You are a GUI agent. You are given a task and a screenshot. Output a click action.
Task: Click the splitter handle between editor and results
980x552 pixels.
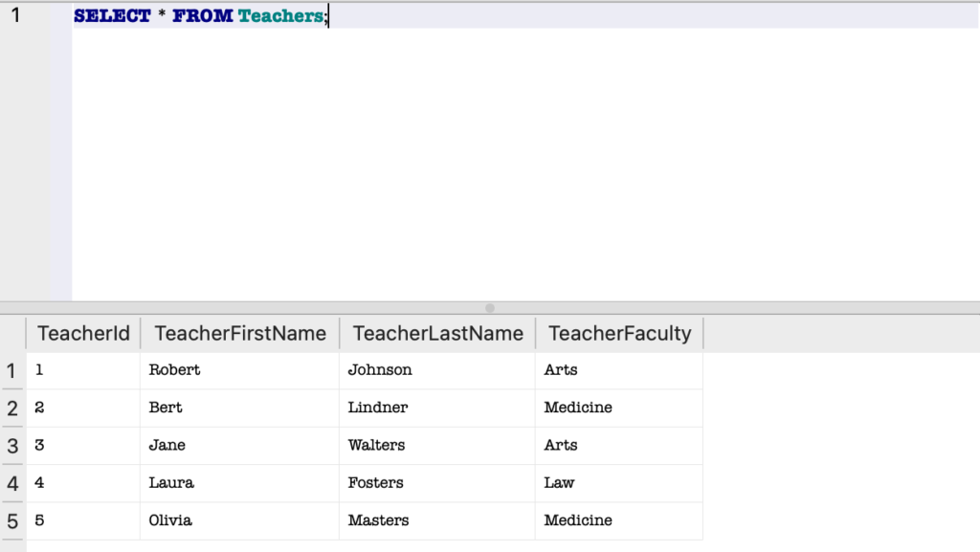pyautogui.click(x=489, y=307)
